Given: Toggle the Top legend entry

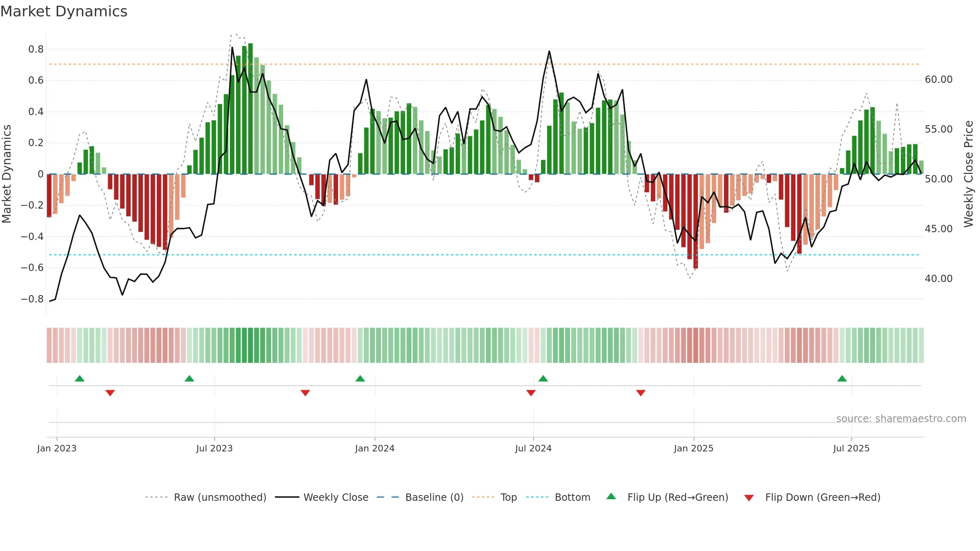Looking at the screenshot, I should [x=509, y=497].
